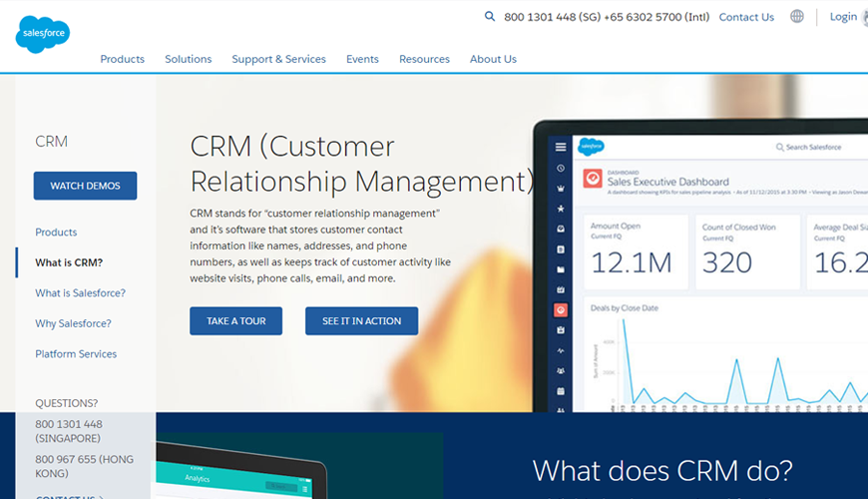Viewport: 868px width, 499px height.
Task: Click the folder icon in the dashboard sidebar
Action: click(x=561, y=269)
